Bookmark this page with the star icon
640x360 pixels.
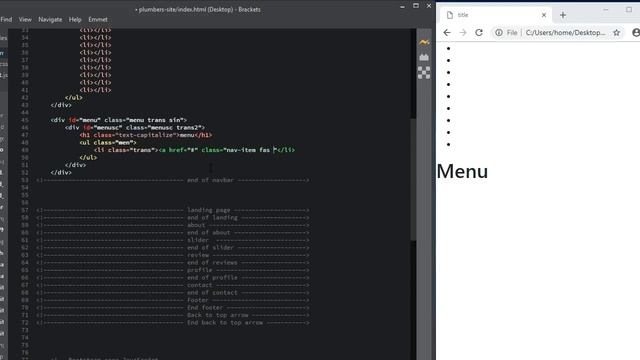click(x=616, y=33)
